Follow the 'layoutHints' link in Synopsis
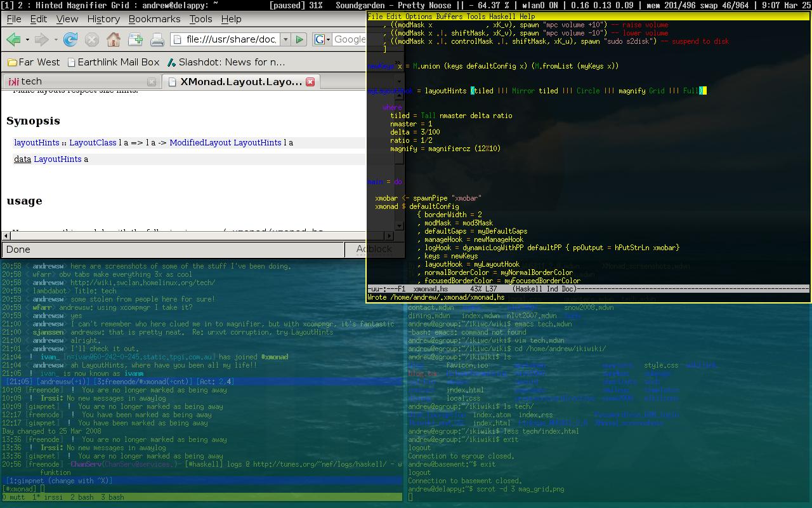 tap(37, 143)
